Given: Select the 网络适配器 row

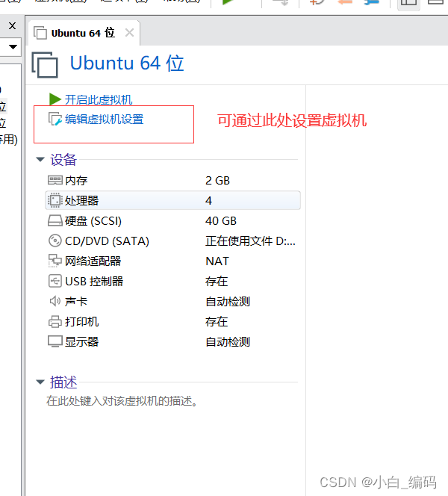Looking at the screenshot, I should point(172,261).
